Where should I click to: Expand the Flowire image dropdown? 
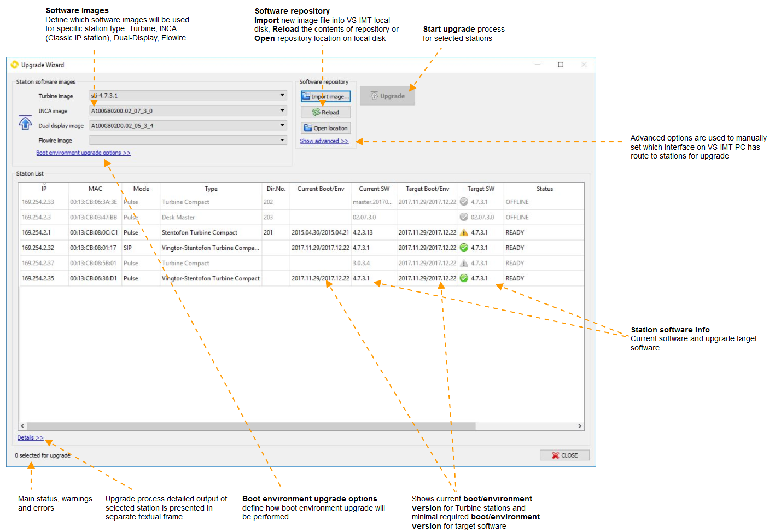point(282,140)
